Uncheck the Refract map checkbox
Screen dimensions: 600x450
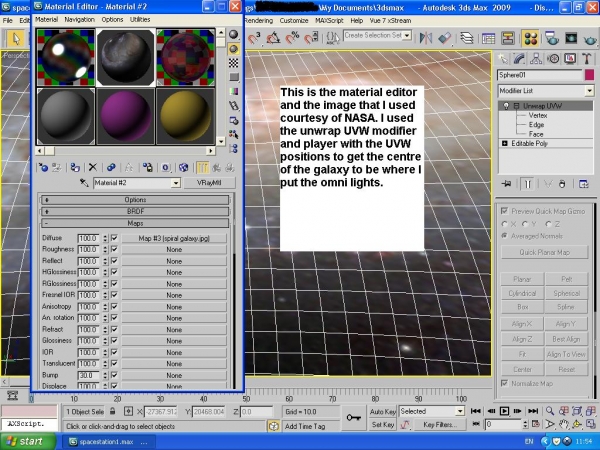114,329
